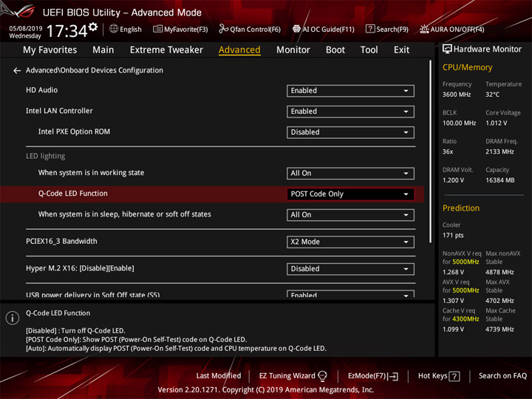Select 'When system is in working state' label

pos(91,173)
